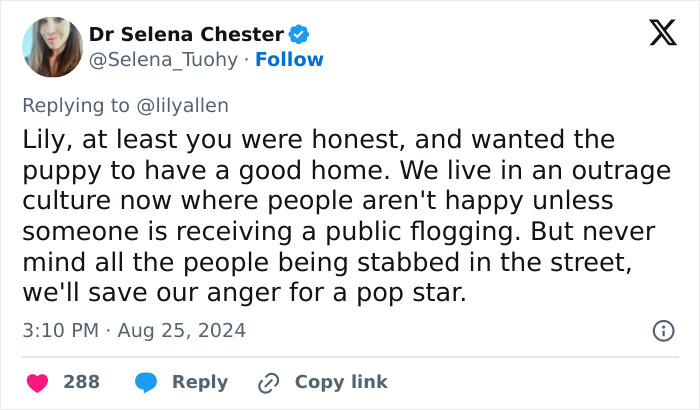Click the @Selena_Tuohy handle
The image size is (700, 410).
(163, 60)
